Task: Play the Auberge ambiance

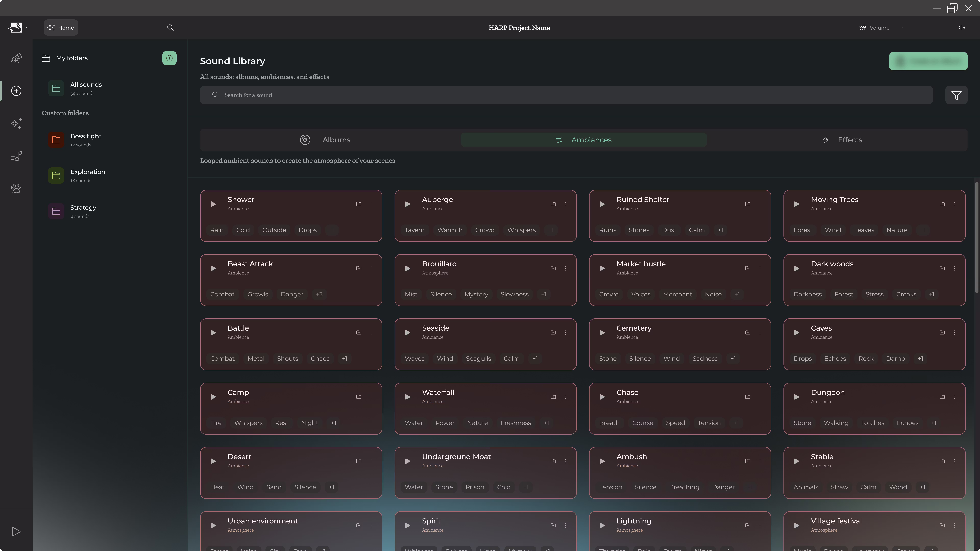Action: point(407,204)
